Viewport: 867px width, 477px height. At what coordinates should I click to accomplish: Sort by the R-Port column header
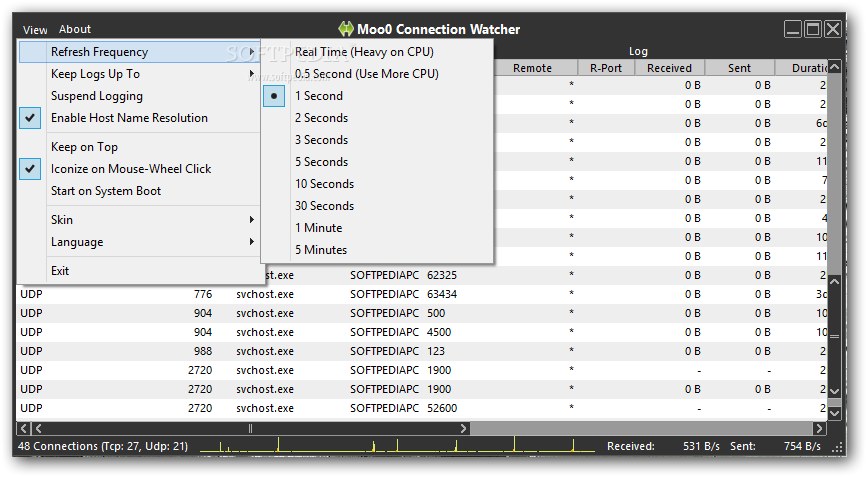point(605,68)
